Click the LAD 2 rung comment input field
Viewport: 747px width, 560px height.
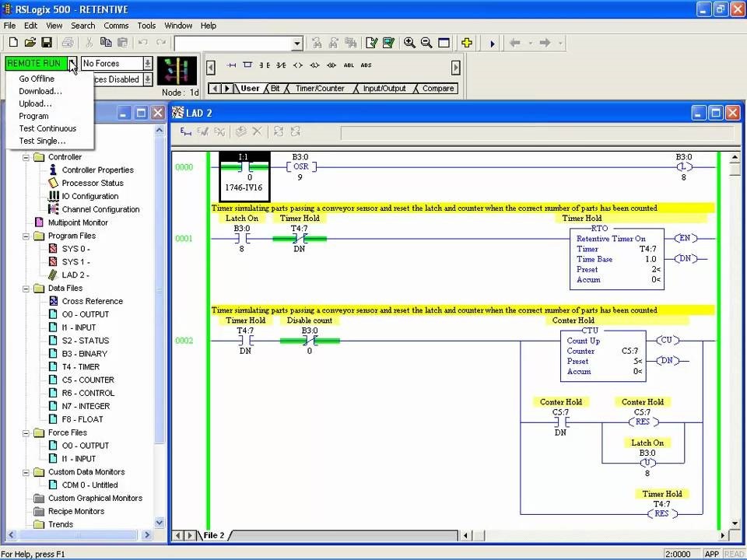click(x=538, y=133)
